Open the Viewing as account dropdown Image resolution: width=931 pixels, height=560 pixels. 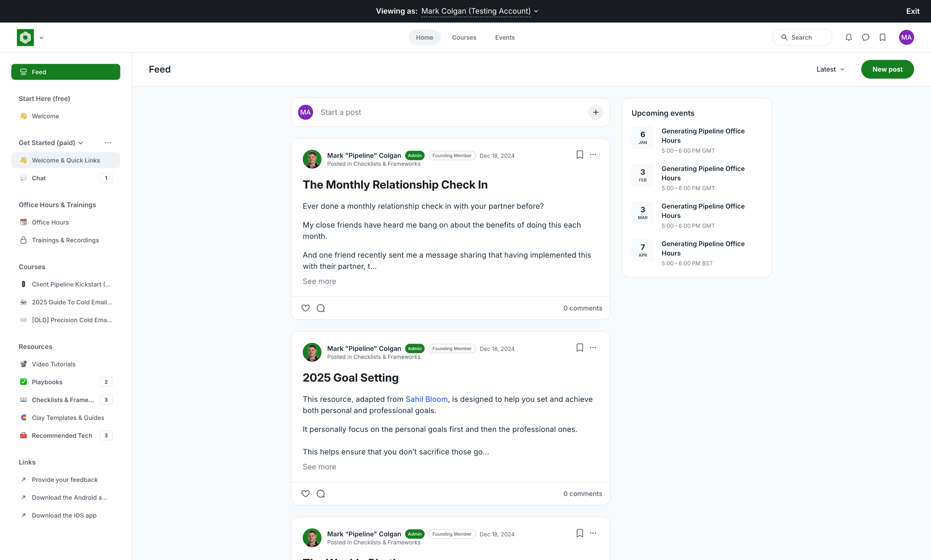click(x=479, y=11)
